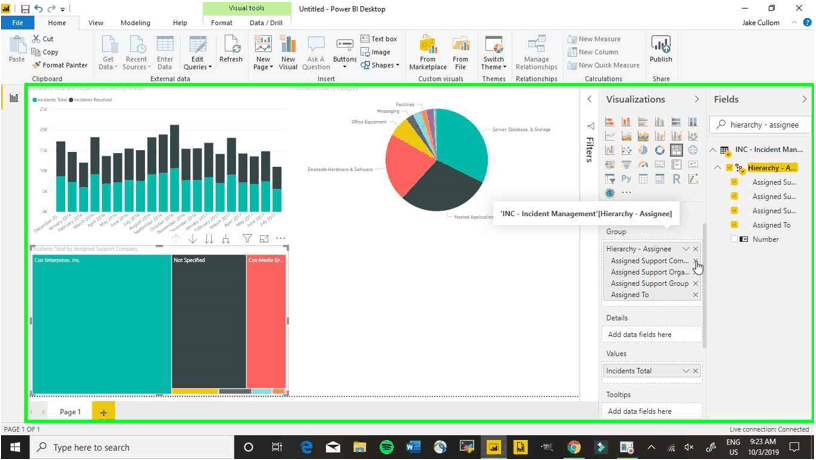
Task: Click the Fields search box
Action: point(760,125)
